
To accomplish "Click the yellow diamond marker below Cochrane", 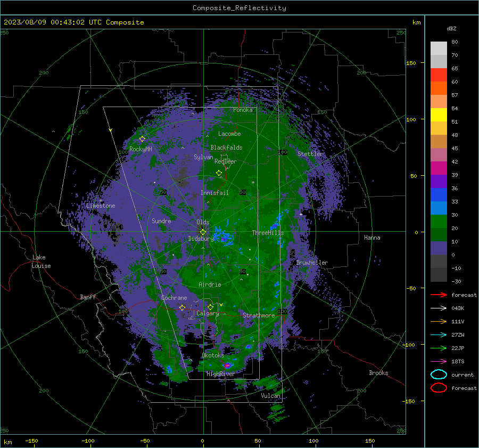I will tap(183, 307).
